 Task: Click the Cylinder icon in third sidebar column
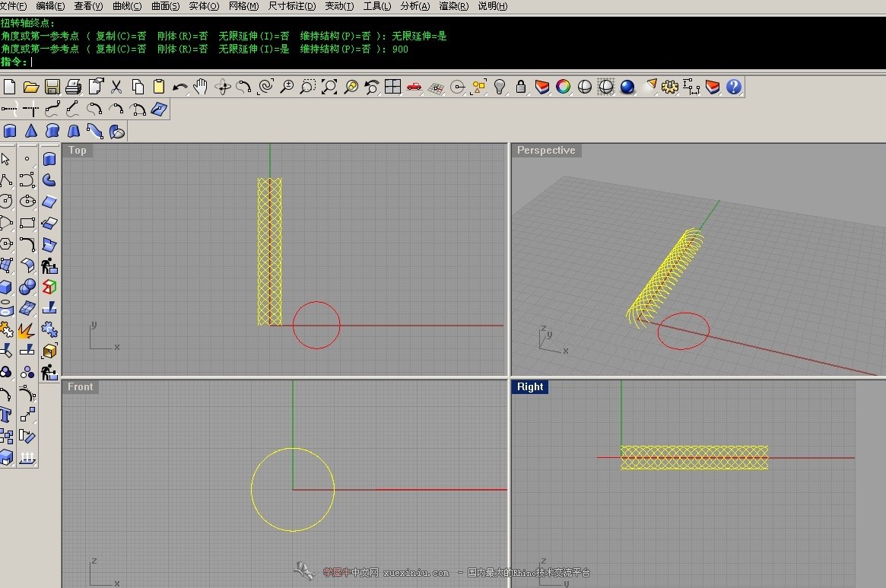pyautogui.click(x=49, y=159)
